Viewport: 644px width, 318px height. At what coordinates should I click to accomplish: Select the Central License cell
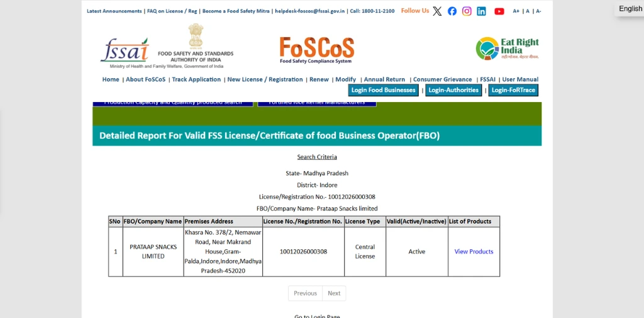point(365,251)
